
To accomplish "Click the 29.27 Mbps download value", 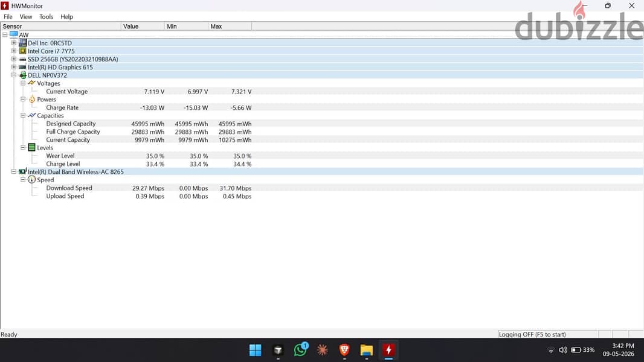I will coord(148,188).
